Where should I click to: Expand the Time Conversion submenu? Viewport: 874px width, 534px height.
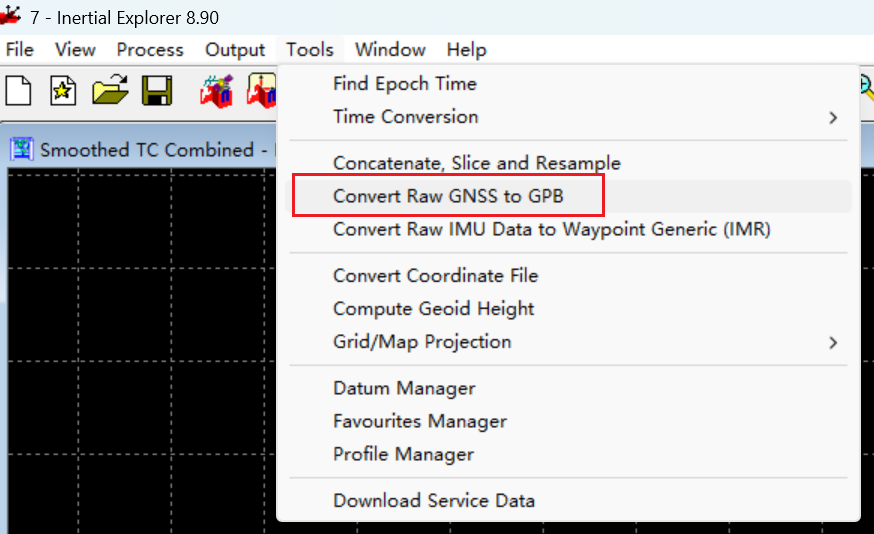click(x=569, y=117)
